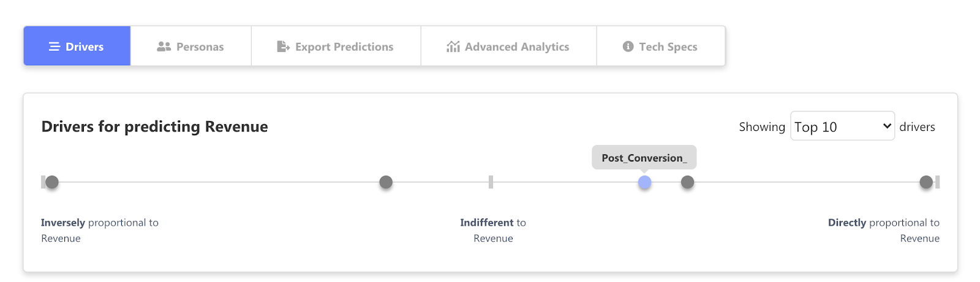Select the gray dot right of the blue dot
The width and height of the screenshot is (980, 282).
coord(688,182)
